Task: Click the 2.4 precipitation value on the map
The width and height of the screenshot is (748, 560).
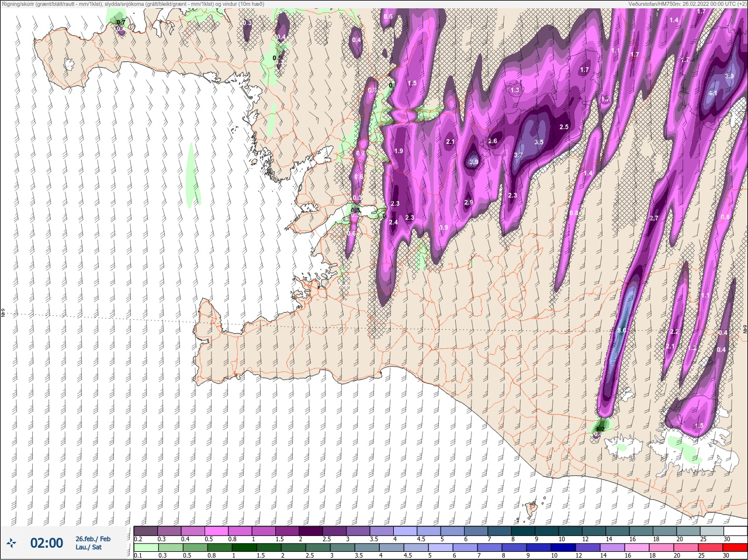Action: 393,222
